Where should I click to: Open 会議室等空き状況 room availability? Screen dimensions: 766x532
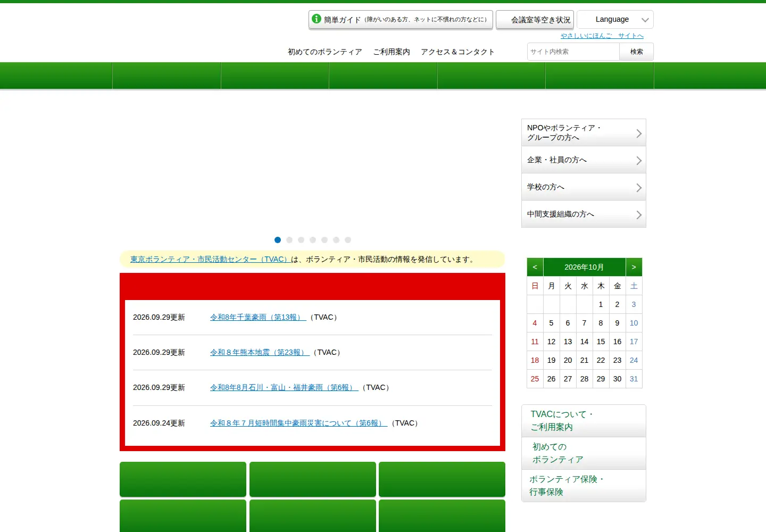click(x=535, y=20)
